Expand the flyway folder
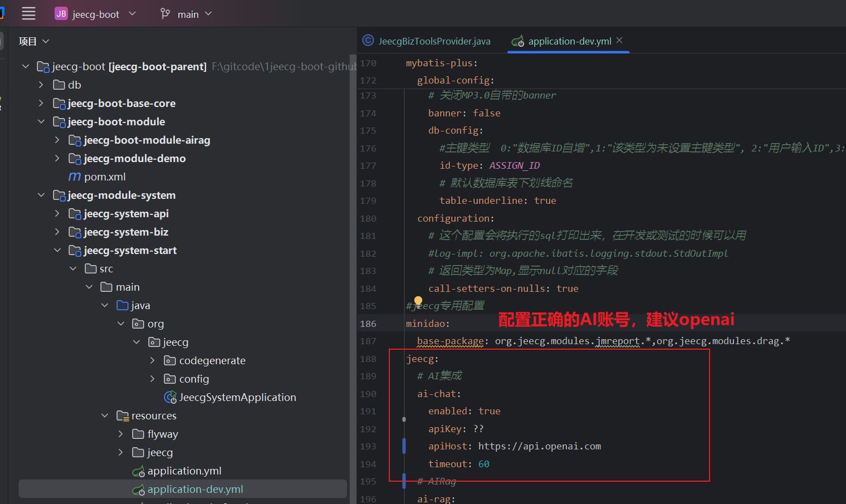 121,434
